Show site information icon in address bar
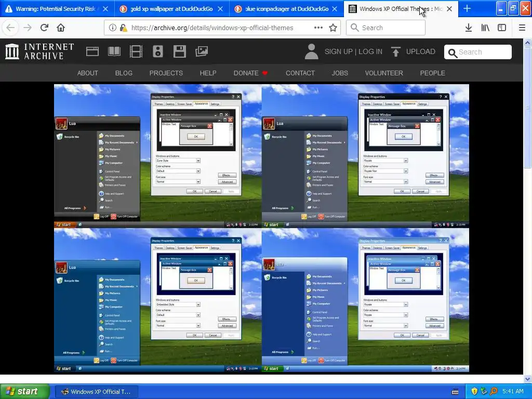 point(112,28)
